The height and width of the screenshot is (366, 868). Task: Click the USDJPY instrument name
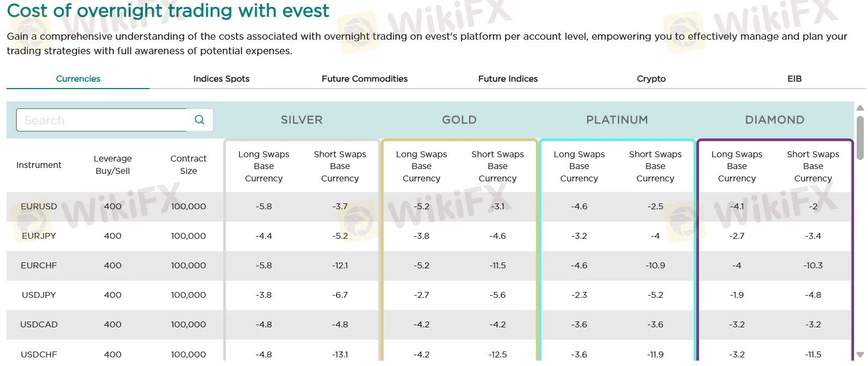tap(39, 295)
